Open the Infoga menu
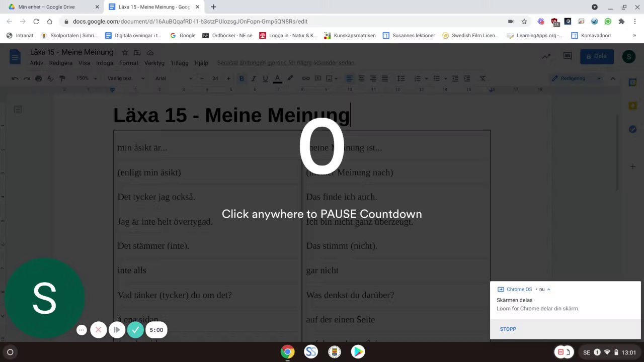644x362 pixels. (105, 63)
